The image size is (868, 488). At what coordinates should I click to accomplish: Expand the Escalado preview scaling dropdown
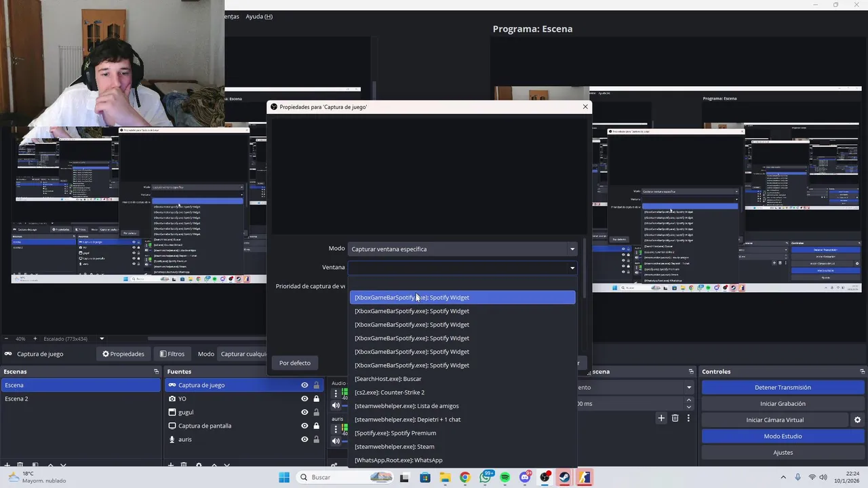(x=102, y=338)
